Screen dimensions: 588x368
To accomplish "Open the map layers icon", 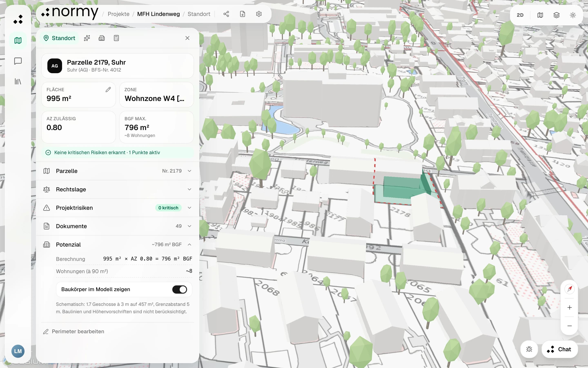I will tap(556, 15).
